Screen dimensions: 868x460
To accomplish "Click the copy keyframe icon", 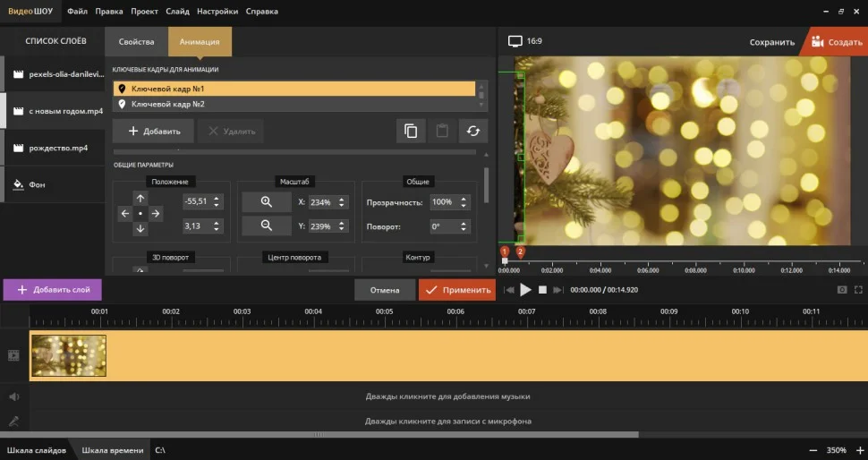I will pyautogui.click(x=411, y=131).
